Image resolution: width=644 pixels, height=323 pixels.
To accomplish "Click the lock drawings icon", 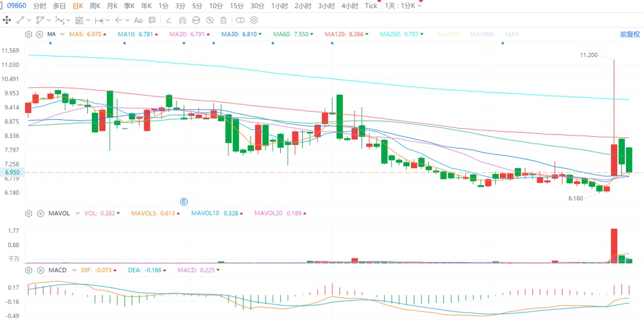I will click(196, 20).
